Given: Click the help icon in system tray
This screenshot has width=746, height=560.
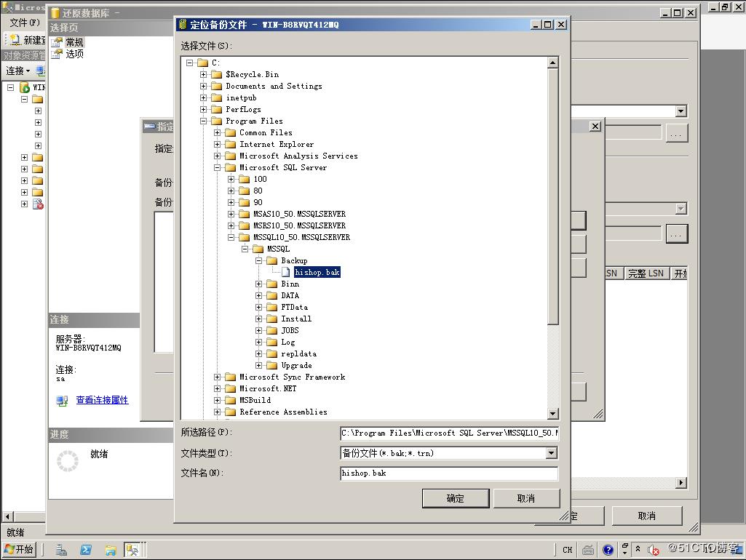Looking at the screenshot, I should click(x=608, y=550).
